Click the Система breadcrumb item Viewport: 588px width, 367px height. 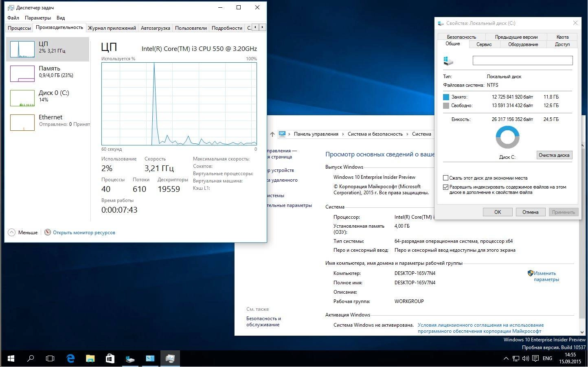(421, 134)
